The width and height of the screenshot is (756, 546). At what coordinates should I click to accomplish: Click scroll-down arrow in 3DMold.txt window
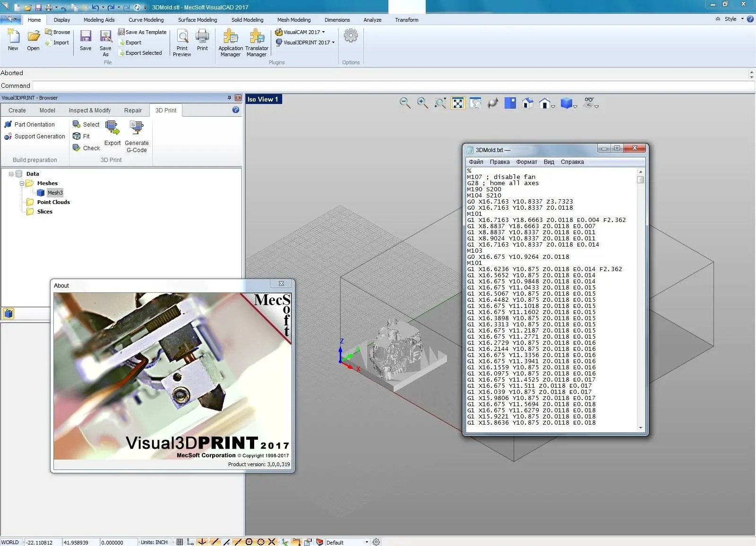coord(641,428)
